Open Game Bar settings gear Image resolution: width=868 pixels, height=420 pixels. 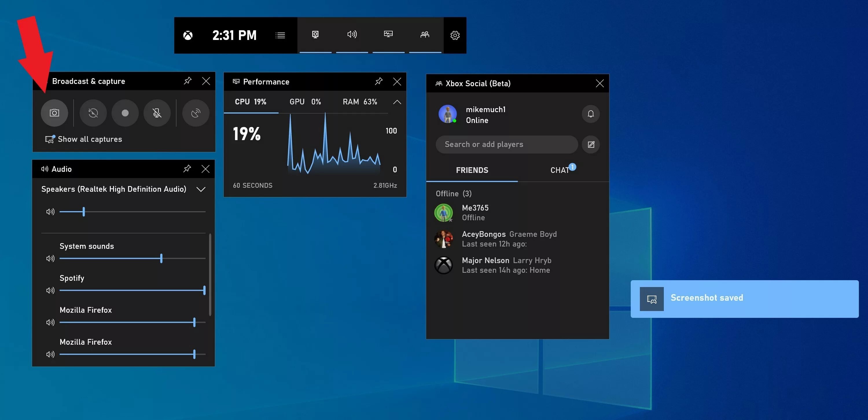click(x=455, y=35)
